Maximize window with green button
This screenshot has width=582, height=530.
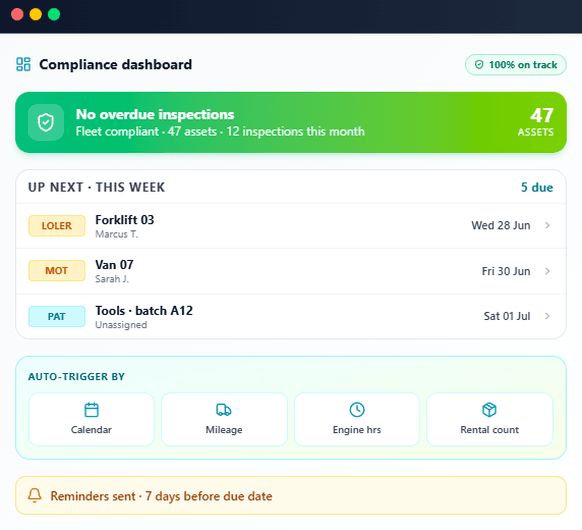(54, 14)
